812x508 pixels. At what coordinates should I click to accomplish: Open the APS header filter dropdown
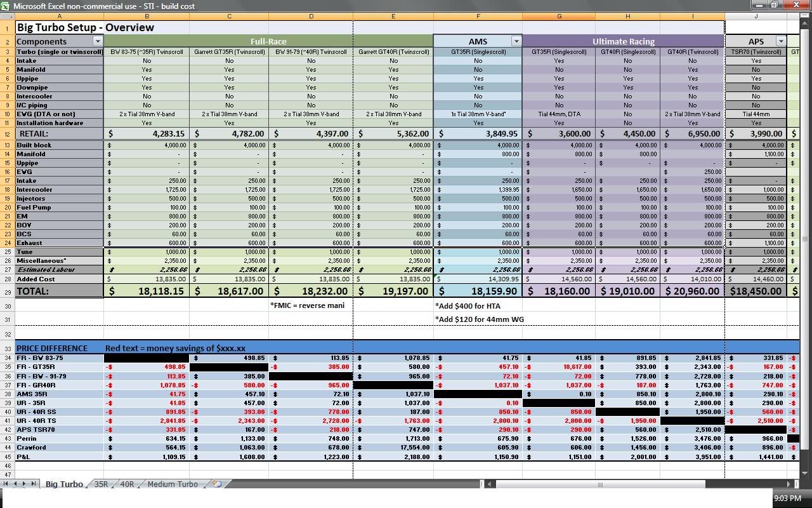[x=781, y=41]
